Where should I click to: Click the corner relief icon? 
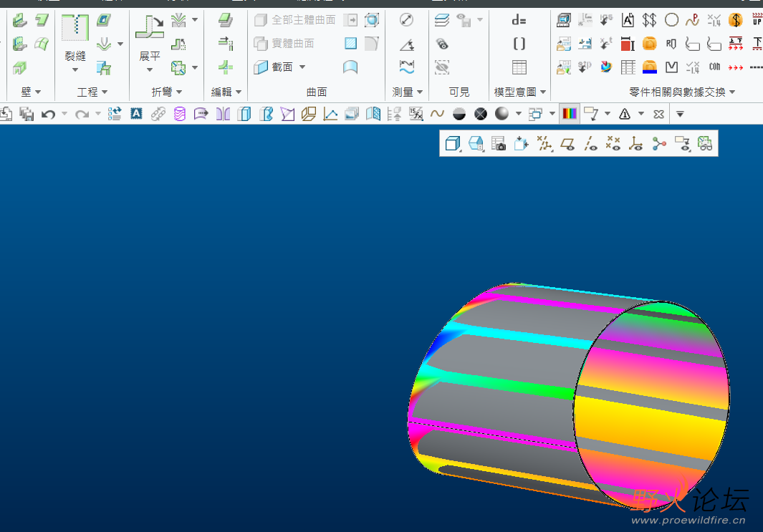[x=178, y=67]
